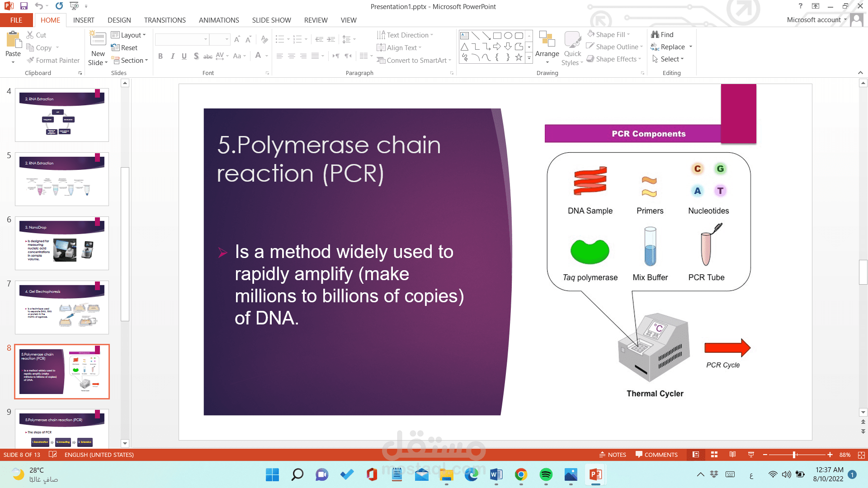Click the zoom slider handle
Screen dimensions: 868x488
(794, 455)
